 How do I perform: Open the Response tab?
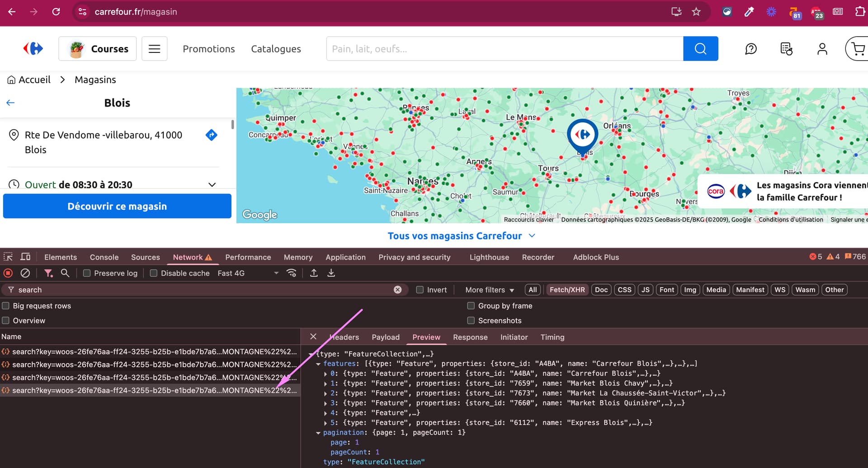click(x=470, y=337)
